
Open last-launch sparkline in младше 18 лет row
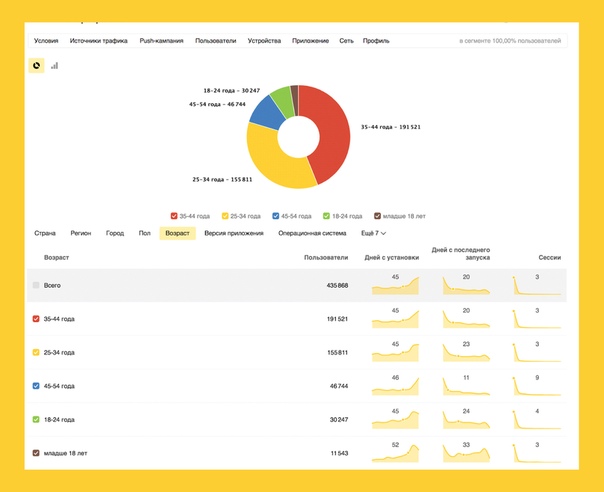[x=466, y=452]
